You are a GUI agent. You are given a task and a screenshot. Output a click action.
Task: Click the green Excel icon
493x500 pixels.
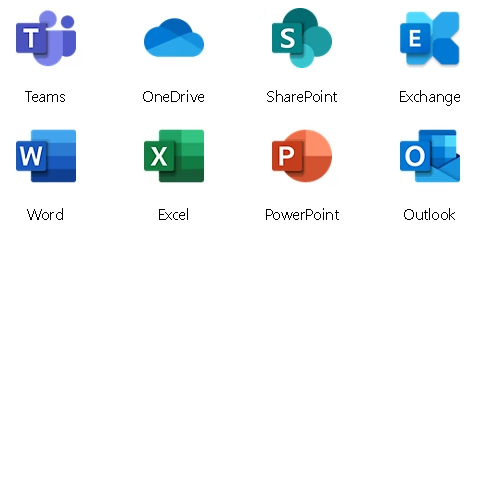(174, 156)
